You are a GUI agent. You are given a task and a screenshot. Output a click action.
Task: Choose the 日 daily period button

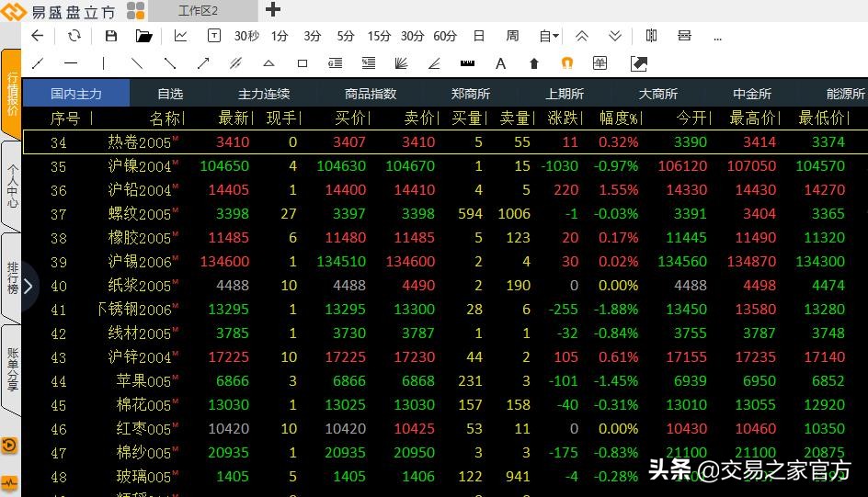tap(479, 36)
